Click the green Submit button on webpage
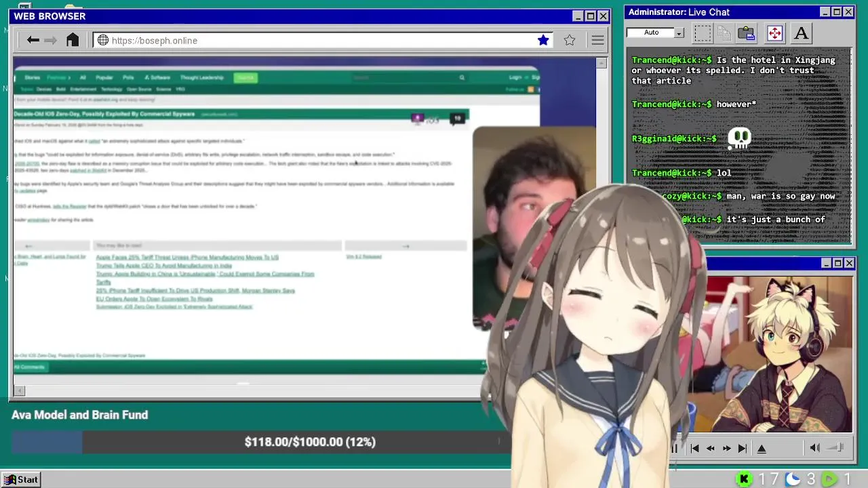Viewport: 868px width, 488px height. [245, 78]
